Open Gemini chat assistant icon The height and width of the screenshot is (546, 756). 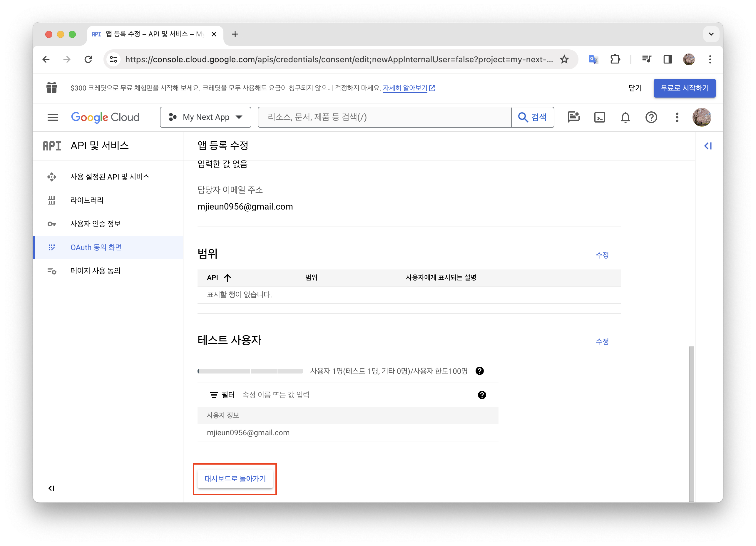point(573,117)
